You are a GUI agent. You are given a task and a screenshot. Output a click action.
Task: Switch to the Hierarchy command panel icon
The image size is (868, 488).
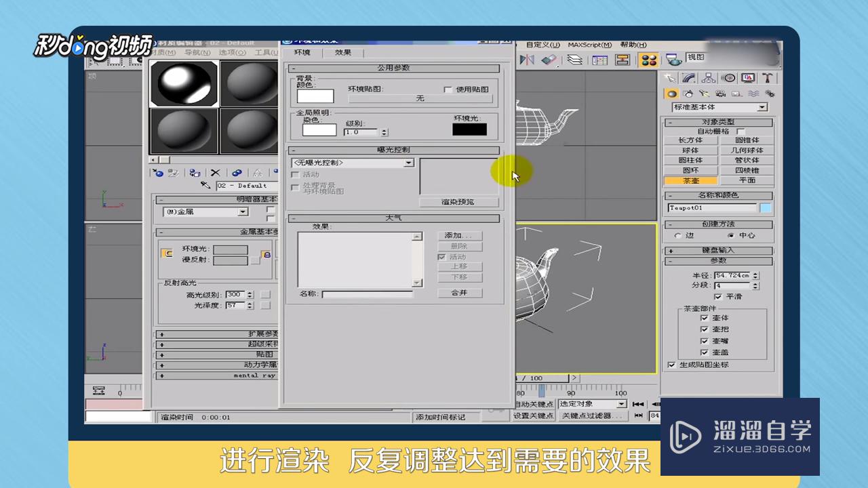pos(709,78)
